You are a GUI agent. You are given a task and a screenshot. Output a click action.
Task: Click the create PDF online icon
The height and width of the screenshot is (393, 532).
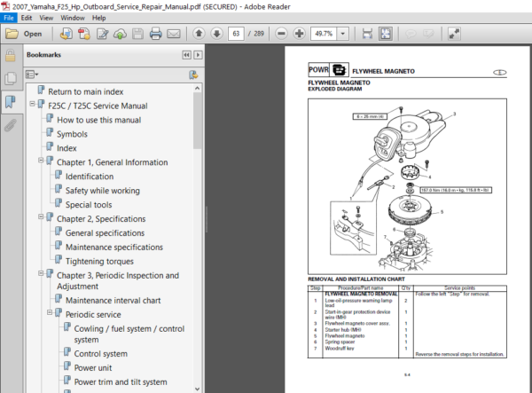click(66, 34)
